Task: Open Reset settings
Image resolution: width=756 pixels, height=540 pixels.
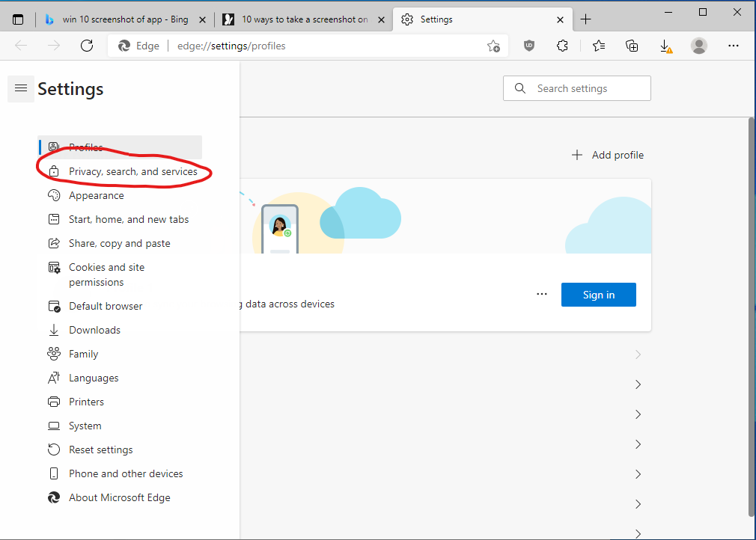Action: pos(120,450)
